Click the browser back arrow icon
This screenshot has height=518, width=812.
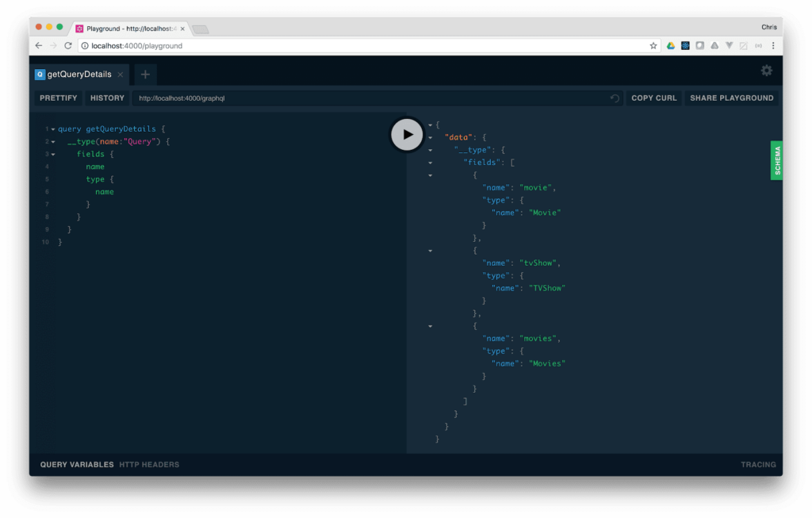click(38, 45)
